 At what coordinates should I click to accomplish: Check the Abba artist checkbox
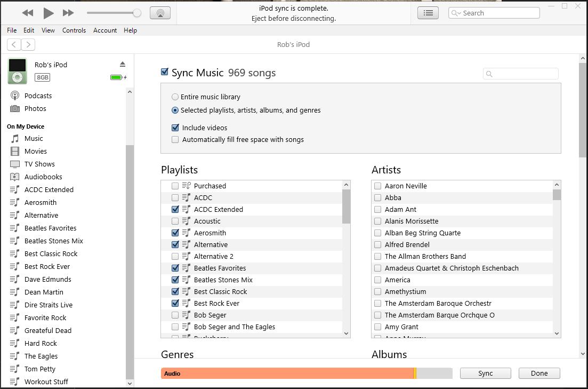377,197
